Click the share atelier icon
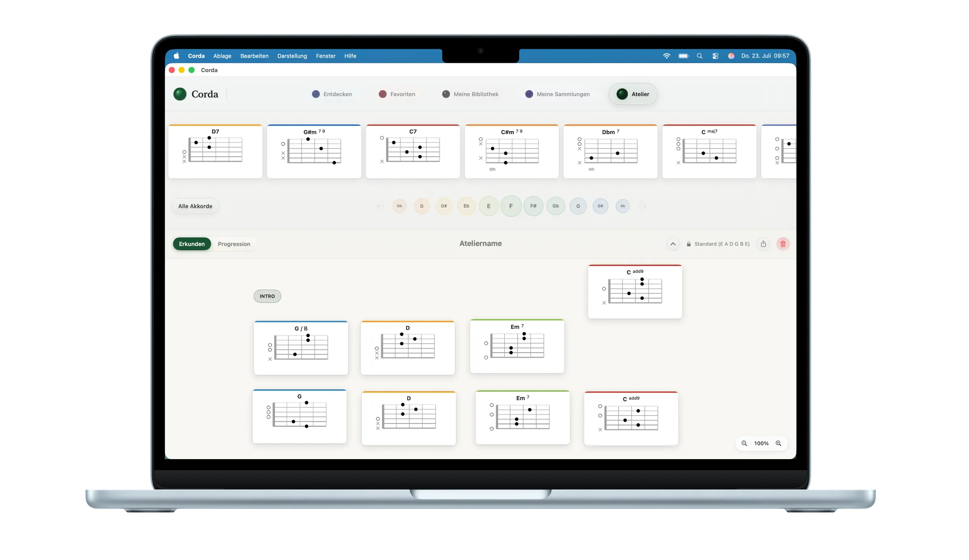This screenshot has height=560, width=969. (763, 244)
